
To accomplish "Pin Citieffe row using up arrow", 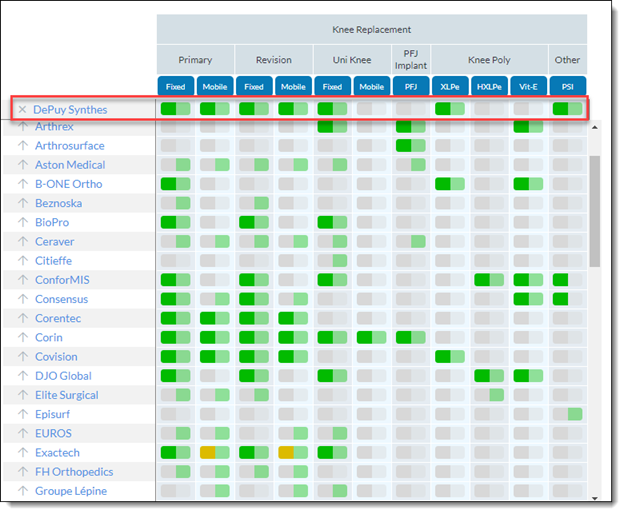I will tap(23, 261).
